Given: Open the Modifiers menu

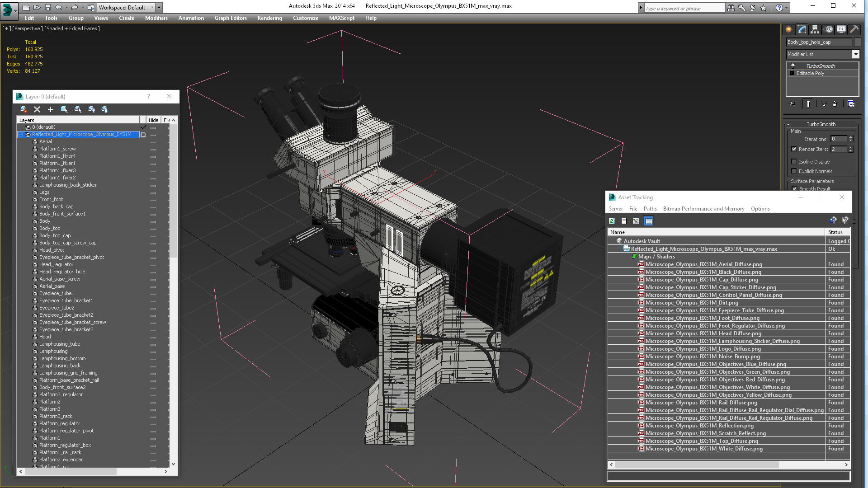Looking at the screenshot, I should click(x=156, y=18).
